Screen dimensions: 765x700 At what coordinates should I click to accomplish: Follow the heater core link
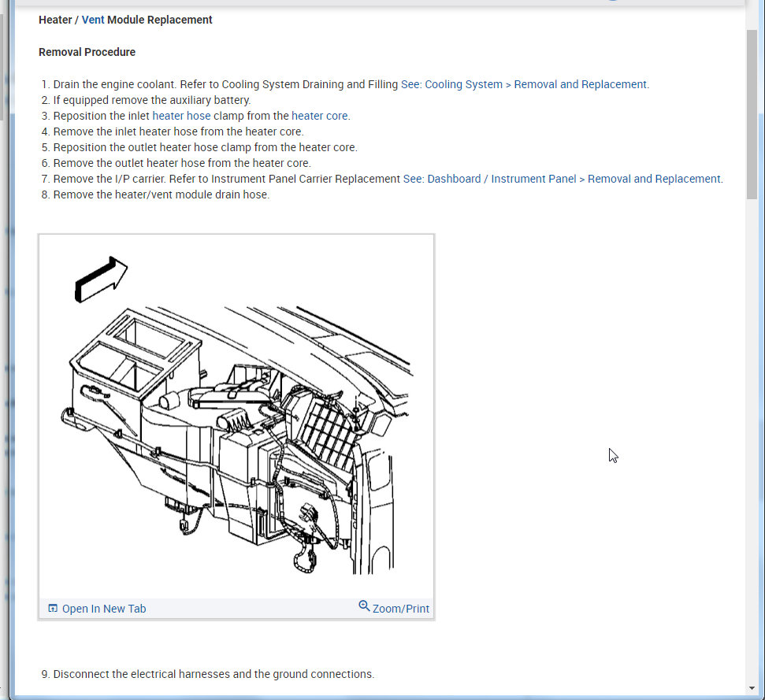320,116
